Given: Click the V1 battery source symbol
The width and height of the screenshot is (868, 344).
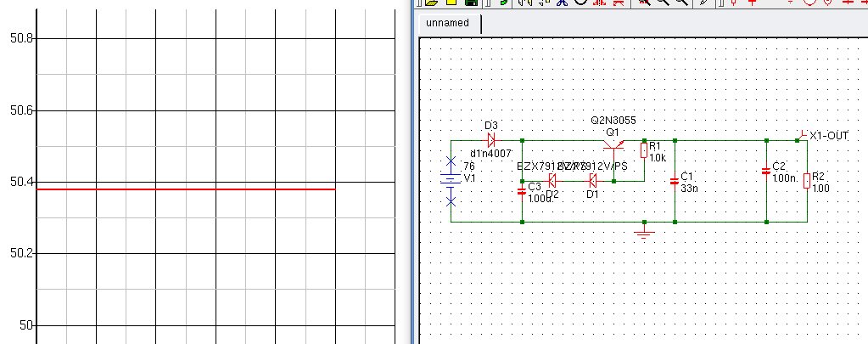Looking at the screenshot, I should [x=451, y=180].
